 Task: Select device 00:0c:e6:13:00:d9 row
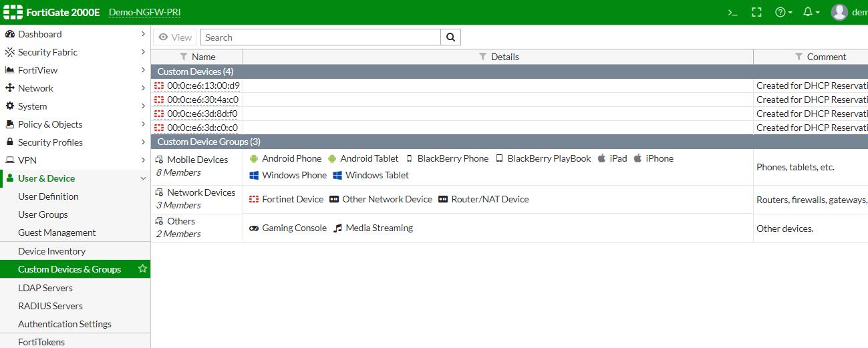509,85
